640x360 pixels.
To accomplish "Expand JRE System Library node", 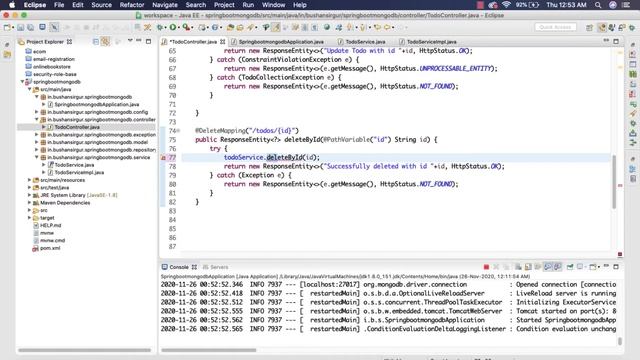I will (x=29, y=195).
